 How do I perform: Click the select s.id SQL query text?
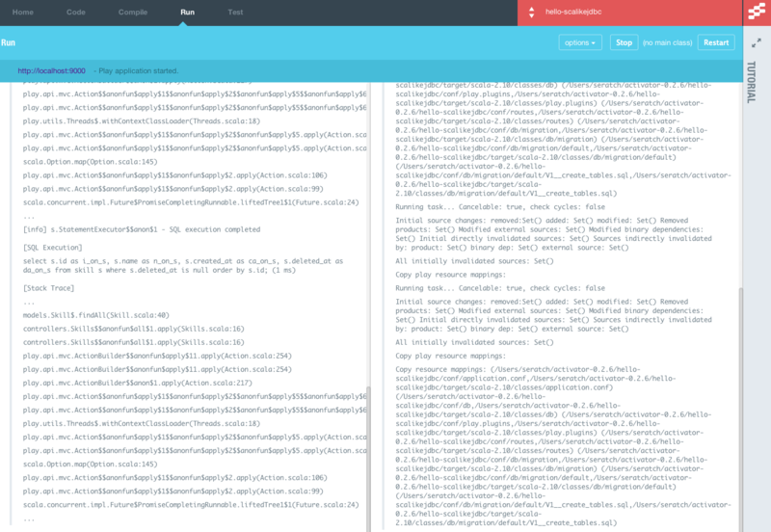[x=183, y=265]
